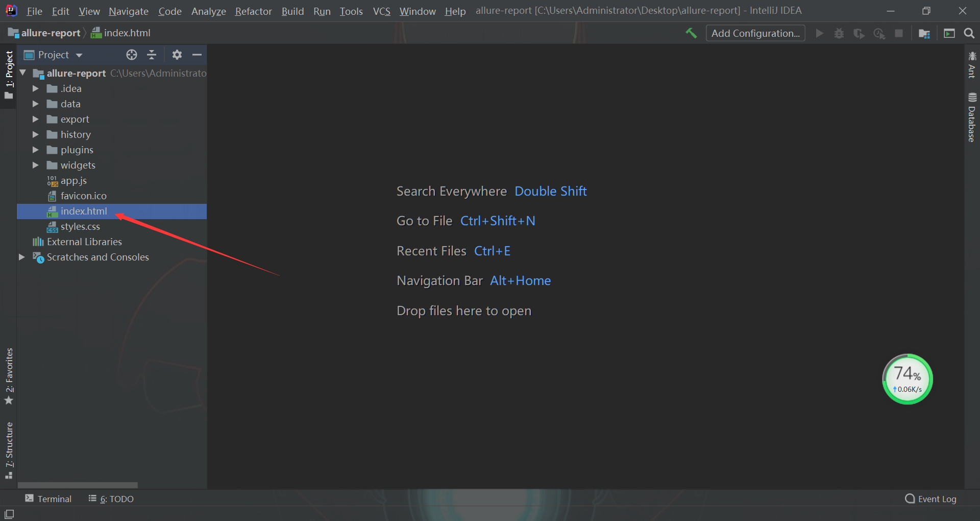Collapse the allure-report root node
Image resolution: width=980 pixels, height=521 pixels.
[23, 73]
